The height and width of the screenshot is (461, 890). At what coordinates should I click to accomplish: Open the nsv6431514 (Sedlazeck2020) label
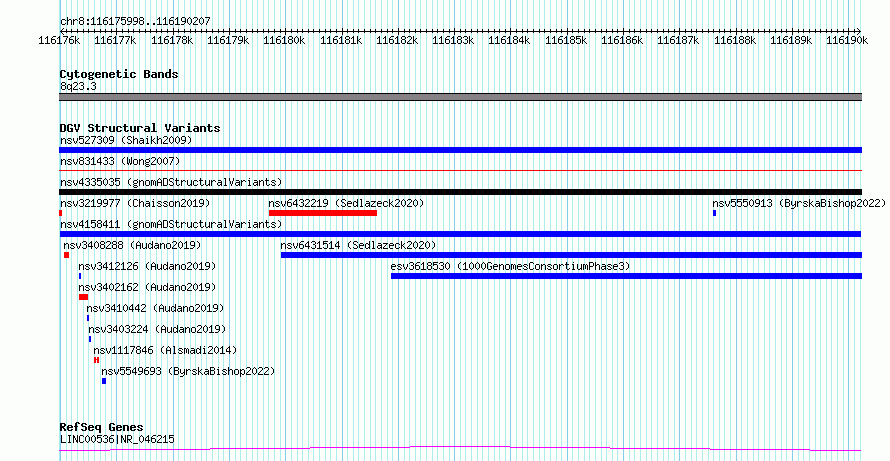coord(358,245)
